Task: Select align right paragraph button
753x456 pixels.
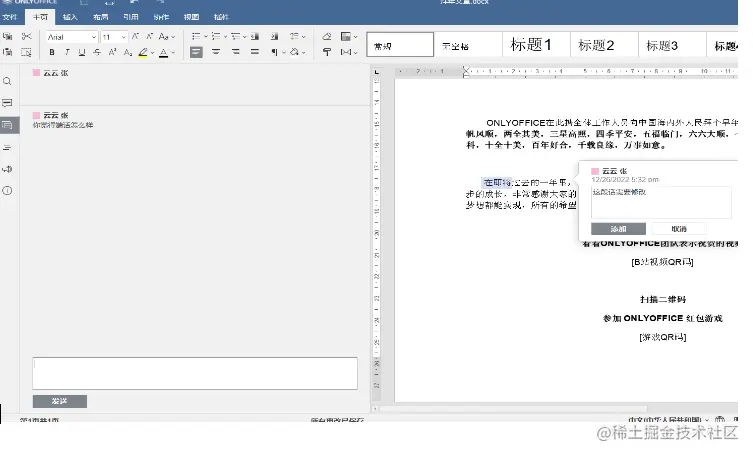Action: [235, 52]
